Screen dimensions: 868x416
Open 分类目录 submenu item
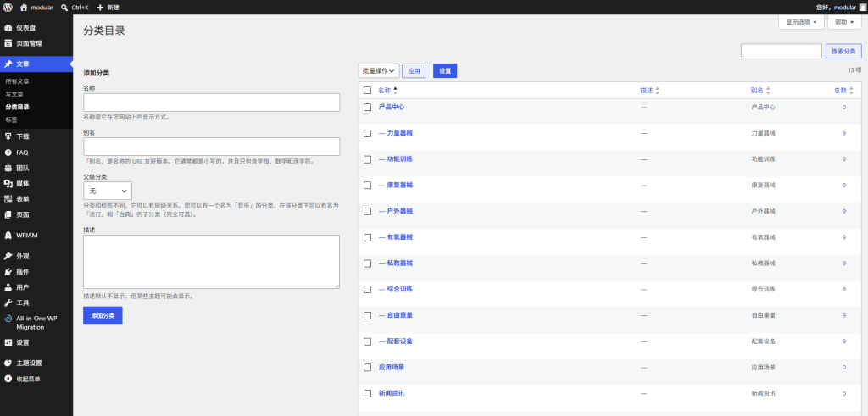pos(18,108)
